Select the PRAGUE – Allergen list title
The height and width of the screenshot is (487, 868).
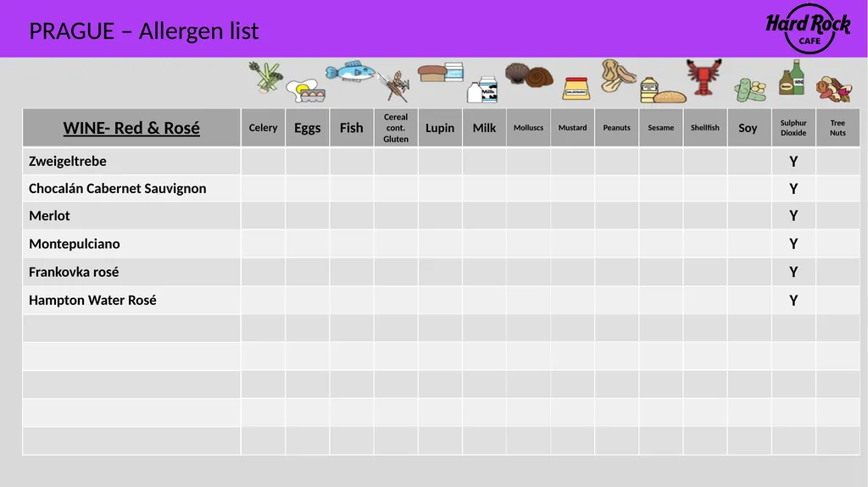click(x=144, y=31)
